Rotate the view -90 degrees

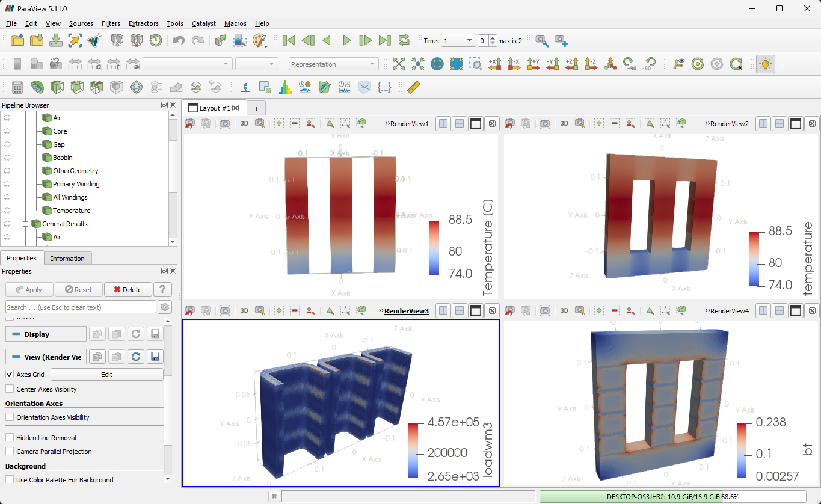[649, 64]
